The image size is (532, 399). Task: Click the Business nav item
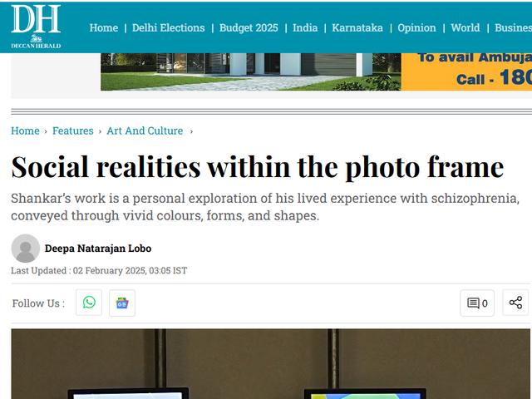[513, 27]
